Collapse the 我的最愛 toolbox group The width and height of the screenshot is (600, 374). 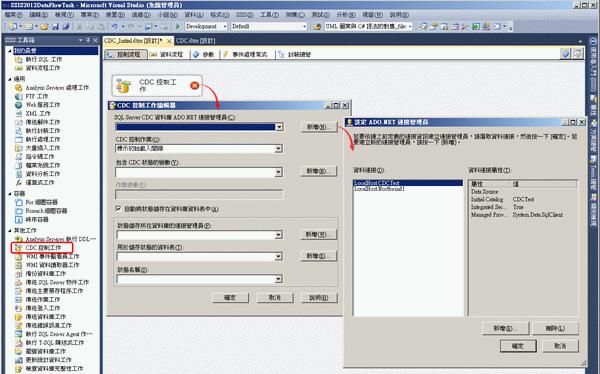10,51
